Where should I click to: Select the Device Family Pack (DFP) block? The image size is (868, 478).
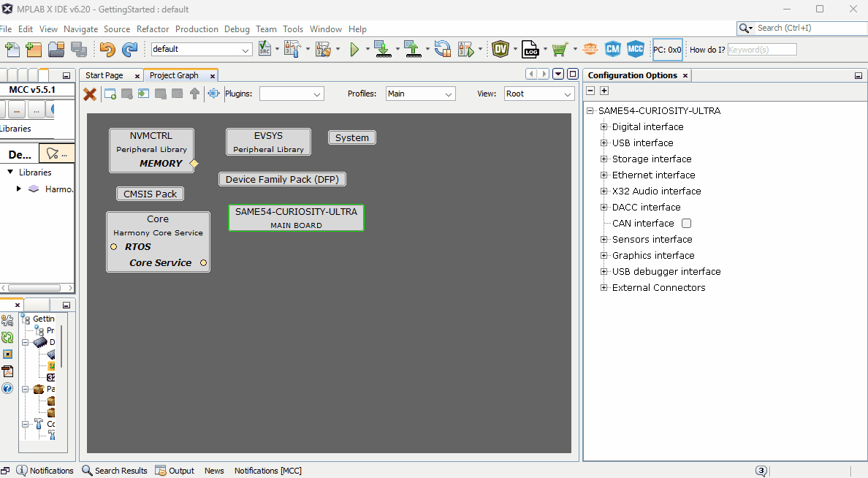(x=282, y=179)
